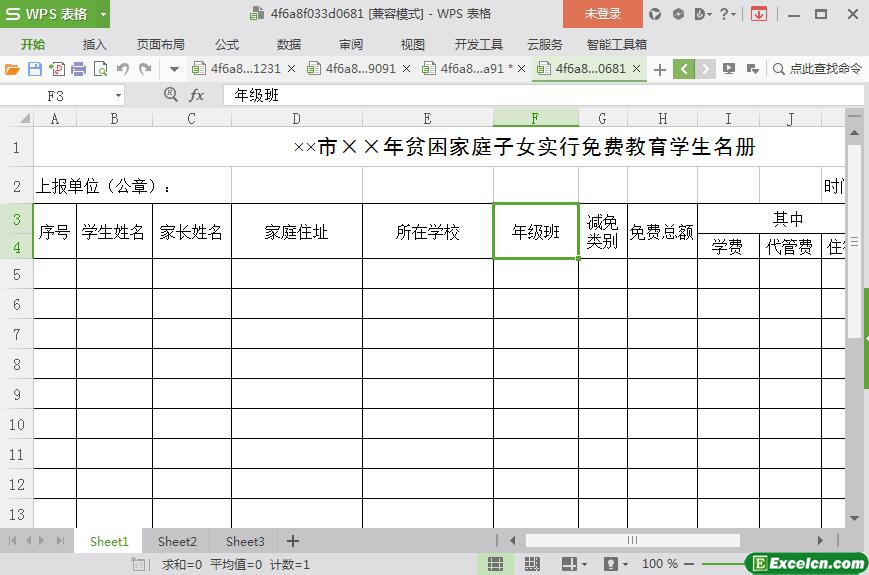Click the new document tab plus icon

pos(660,70)
